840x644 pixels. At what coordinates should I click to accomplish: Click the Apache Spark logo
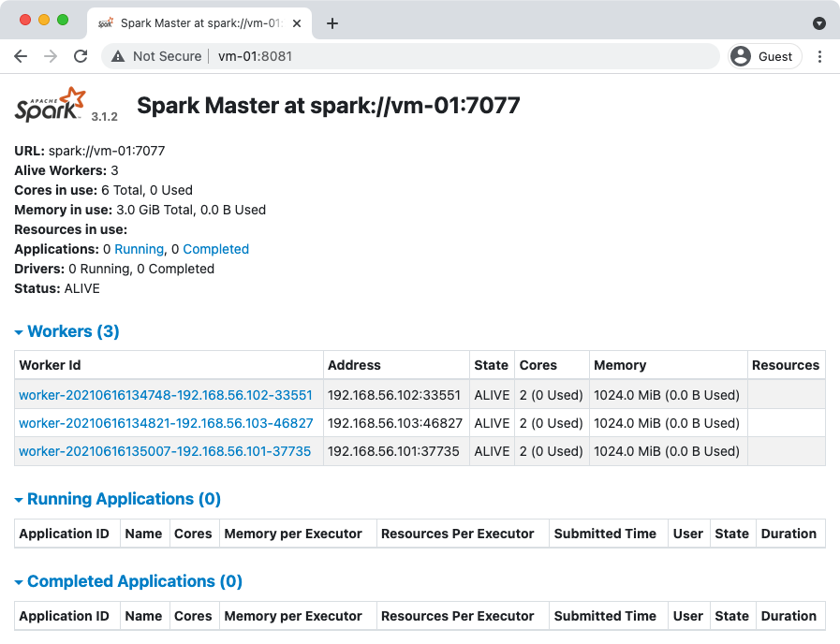coord(51,104)
